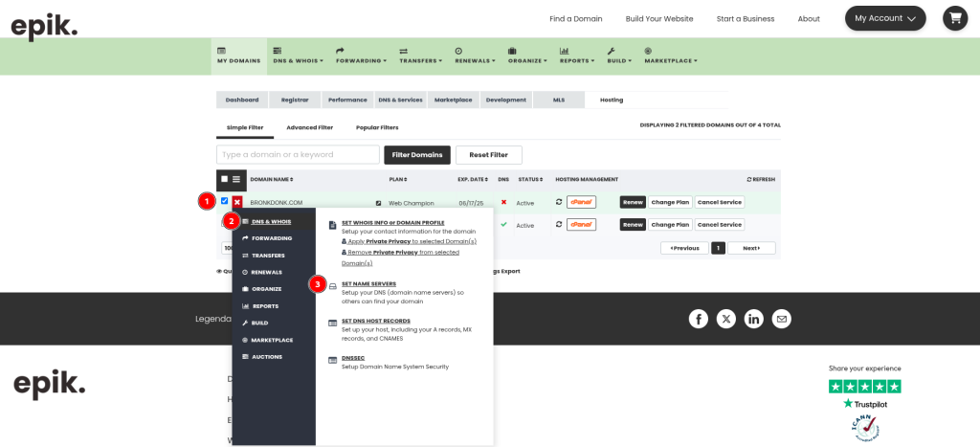
Task: Open the LinkedIn social icon
Action: [754, 319]
